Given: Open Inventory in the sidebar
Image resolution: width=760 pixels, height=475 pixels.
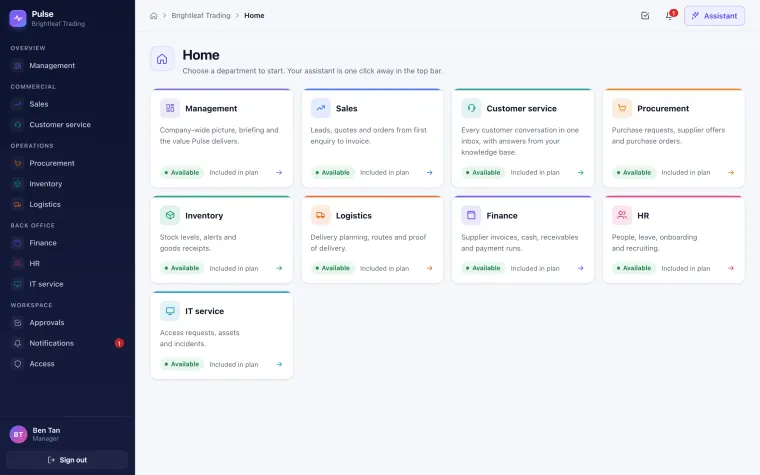Looking at the screenshot, I should 67,184.
